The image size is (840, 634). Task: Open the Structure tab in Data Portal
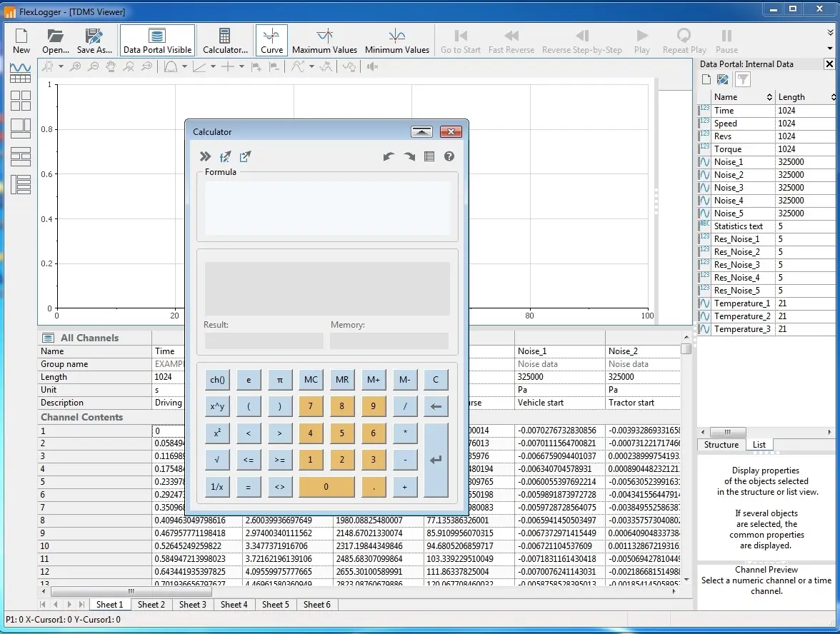pyautogui.click(x=721, y=444)
